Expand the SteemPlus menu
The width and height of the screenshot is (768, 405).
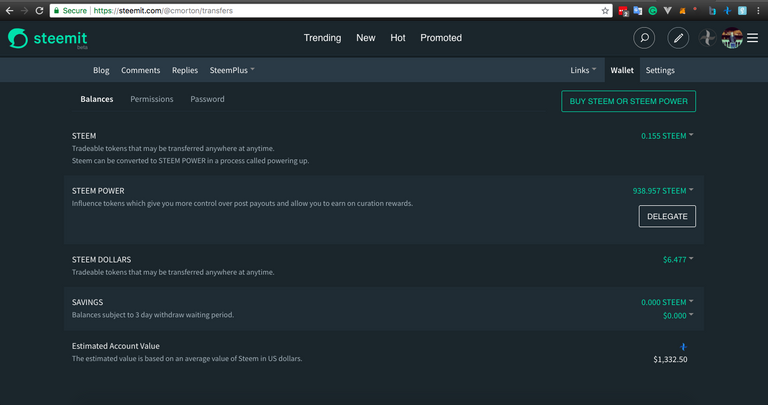232,71
